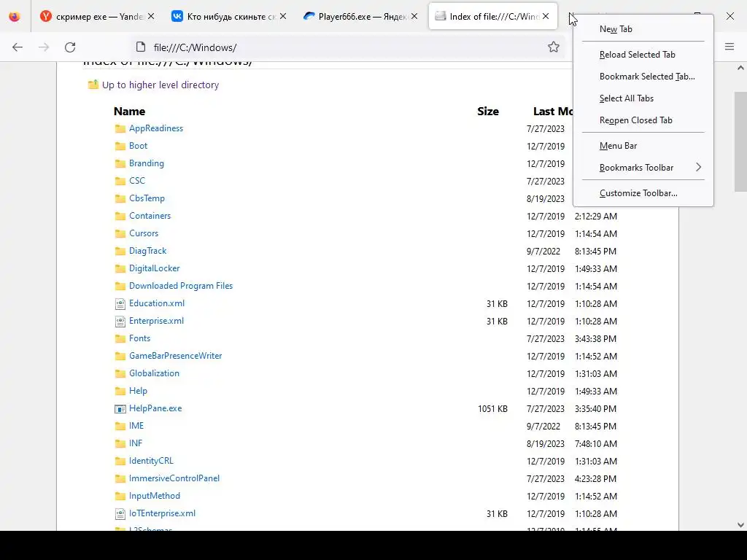Click the AppReadiness folder icon
The height and width of the screenshot is (560, 747).
point(120,128)
